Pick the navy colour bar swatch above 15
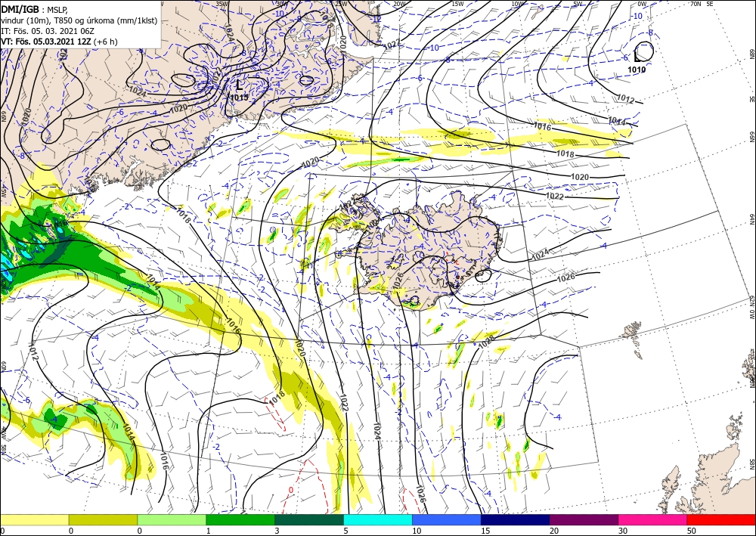756x536 pixels. 516,519
